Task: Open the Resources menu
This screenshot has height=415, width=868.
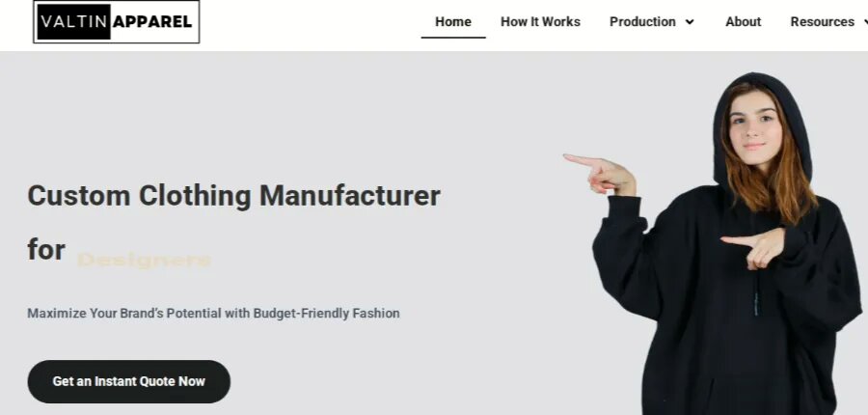Action: point(822,21)
